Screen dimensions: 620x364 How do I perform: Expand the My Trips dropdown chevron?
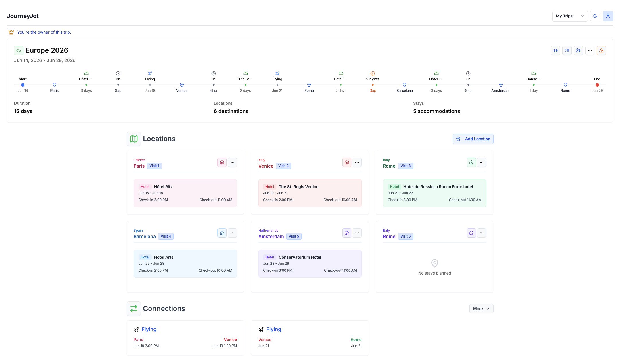582,16
